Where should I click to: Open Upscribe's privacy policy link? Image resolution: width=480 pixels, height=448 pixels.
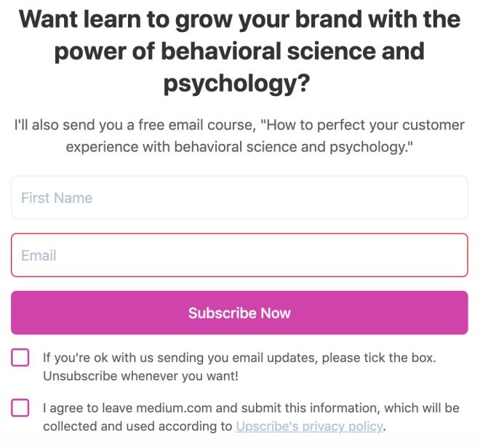pos(309,427)
